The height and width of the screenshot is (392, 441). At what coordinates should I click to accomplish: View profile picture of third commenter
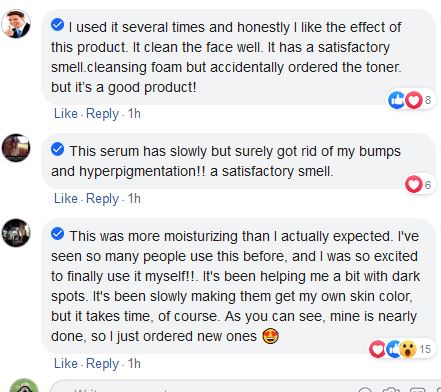pos(16,233)
